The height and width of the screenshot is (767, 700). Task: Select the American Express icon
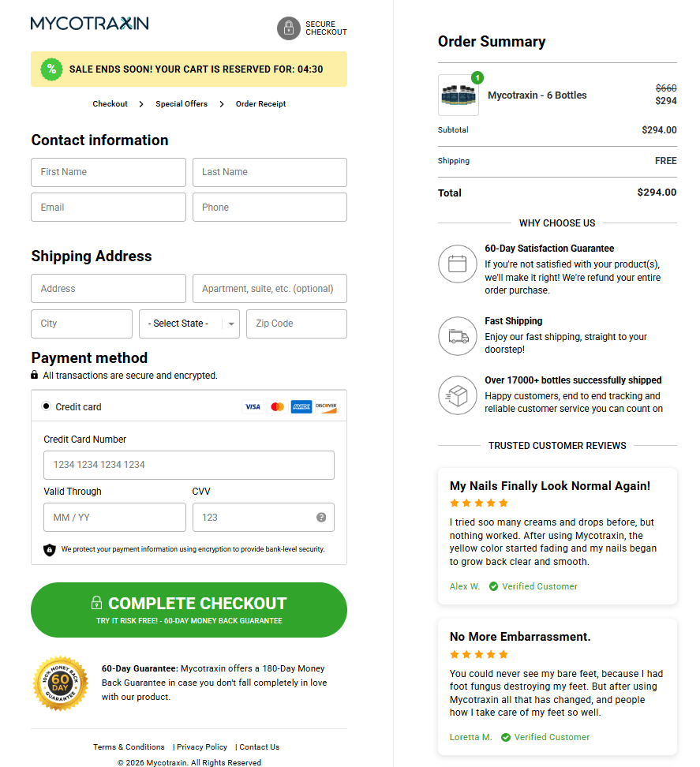(301, 406)
